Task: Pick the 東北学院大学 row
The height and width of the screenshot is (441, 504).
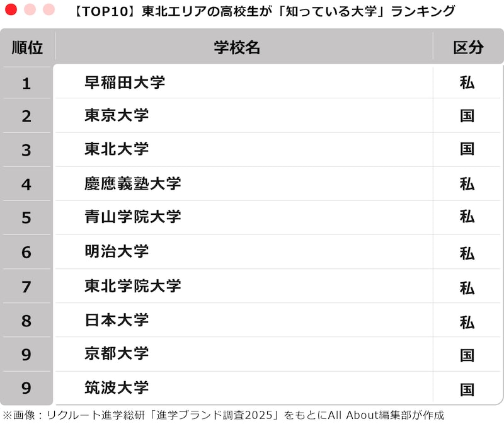Action: (133, 286)
